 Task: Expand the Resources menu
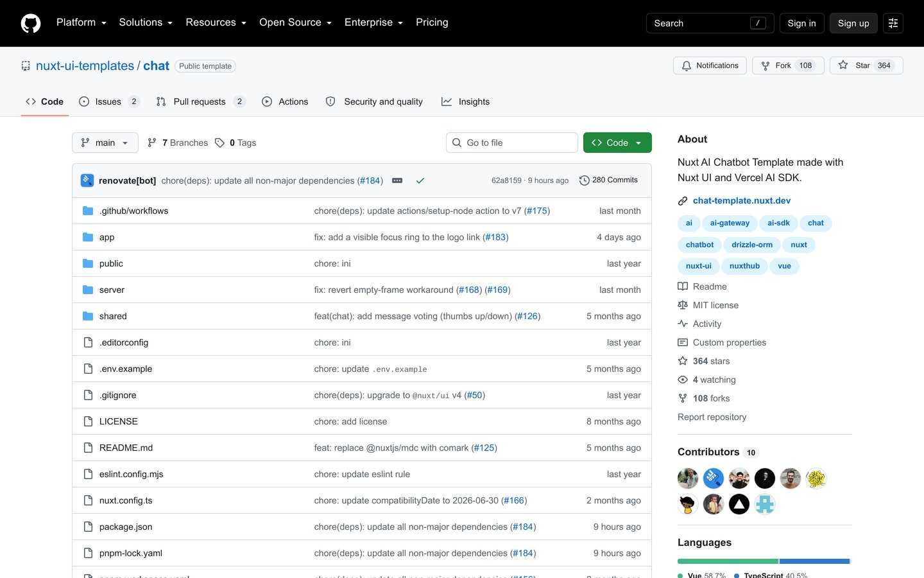pyautogui.click(x=216, y=22)
